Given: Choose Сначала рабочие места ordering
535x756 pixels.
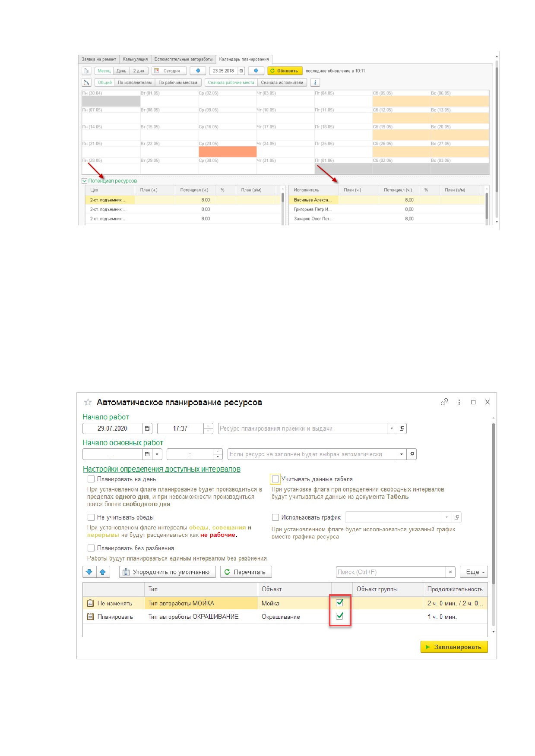Looking at the screenshot, I should click(231, 82).
